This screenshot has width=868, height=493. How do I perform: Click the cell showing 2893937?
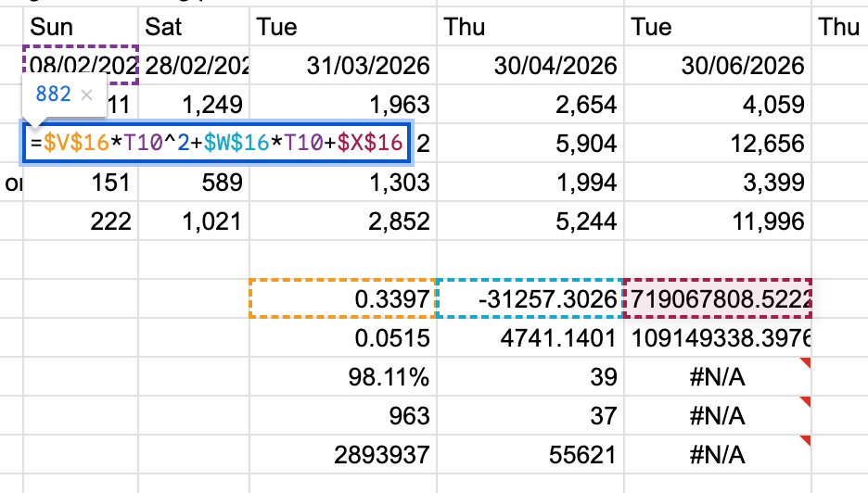point(343,455)
